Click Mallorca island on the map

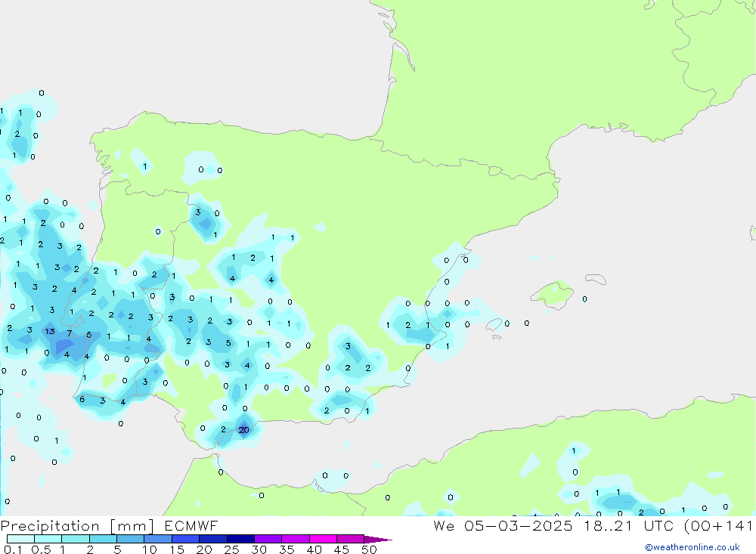(553, 293)
